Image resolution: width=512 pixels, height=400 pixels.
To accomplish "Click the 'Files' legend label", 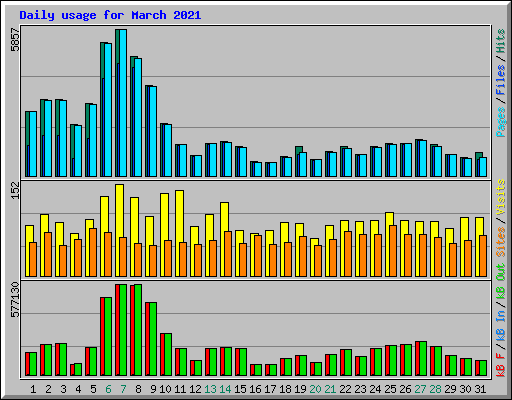I will [x=501, y=80].
